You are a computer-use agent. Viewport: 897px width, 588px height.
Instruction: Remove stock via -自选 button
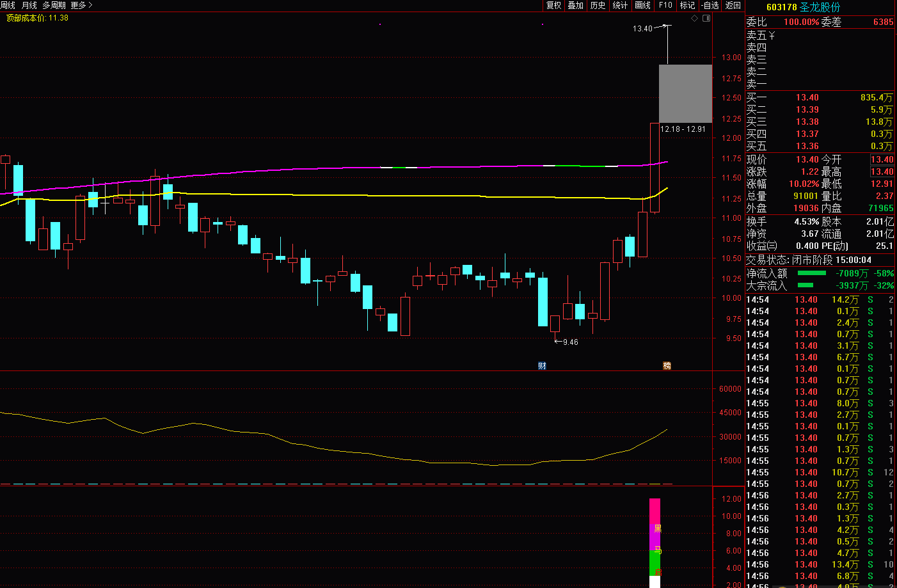[x=710, y=5]
